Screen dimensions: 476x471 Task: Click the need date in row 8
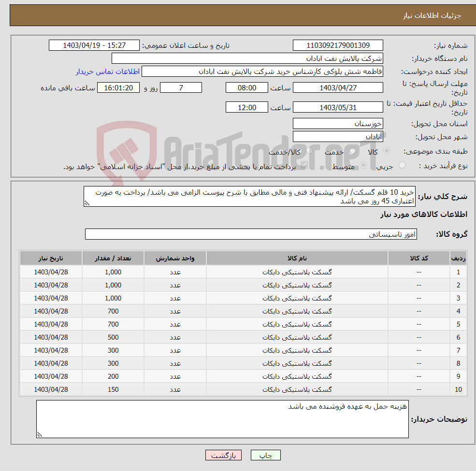pyautogui.click(x=51, y=364)
